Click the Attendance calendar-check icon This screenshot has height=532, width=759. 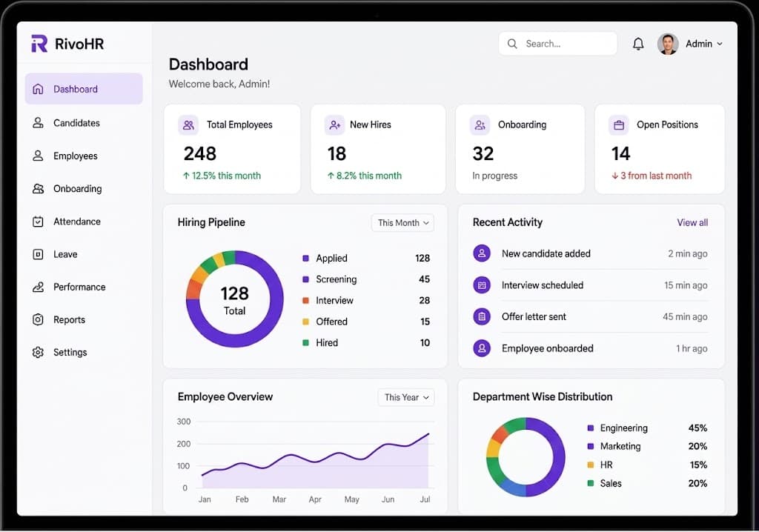click(x=38, y=222)
